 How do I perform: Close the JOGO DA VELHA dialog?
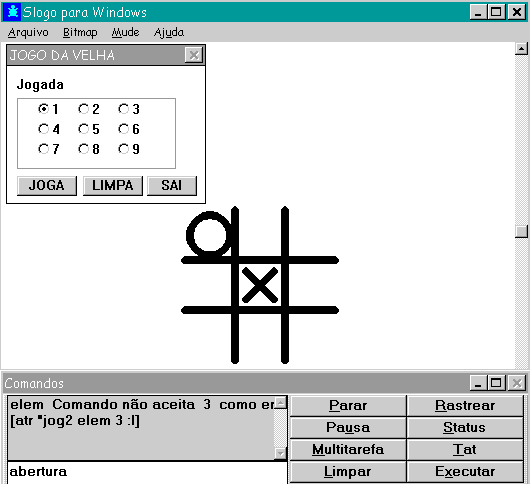194,55
